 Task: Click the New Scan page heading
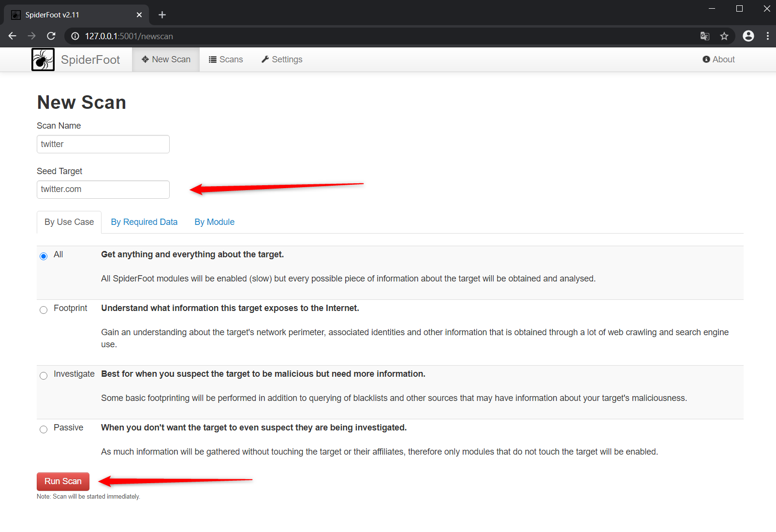pyautogui.click(x=82, y=103)
